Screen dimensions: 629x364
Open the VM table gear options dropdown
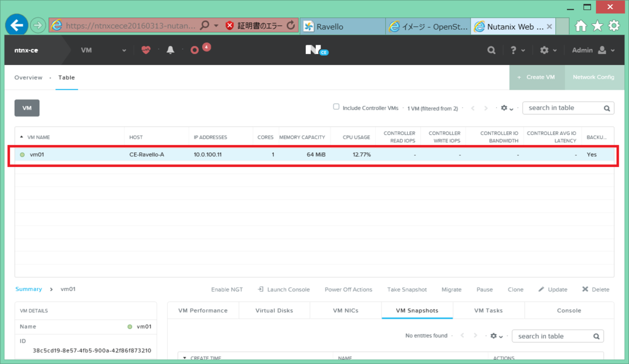pyautogui.click(x=507, y=108)
